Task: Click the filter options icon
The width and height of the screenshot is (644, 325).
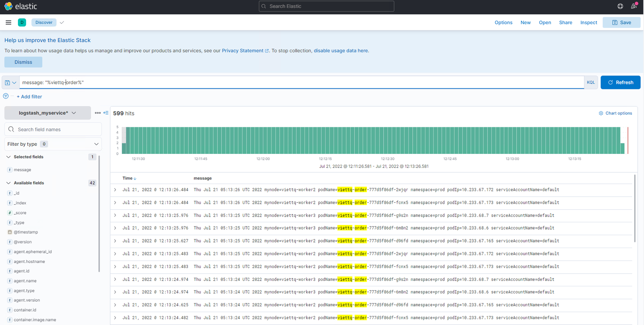Action: pyautogui.click(x=6, y=96)
